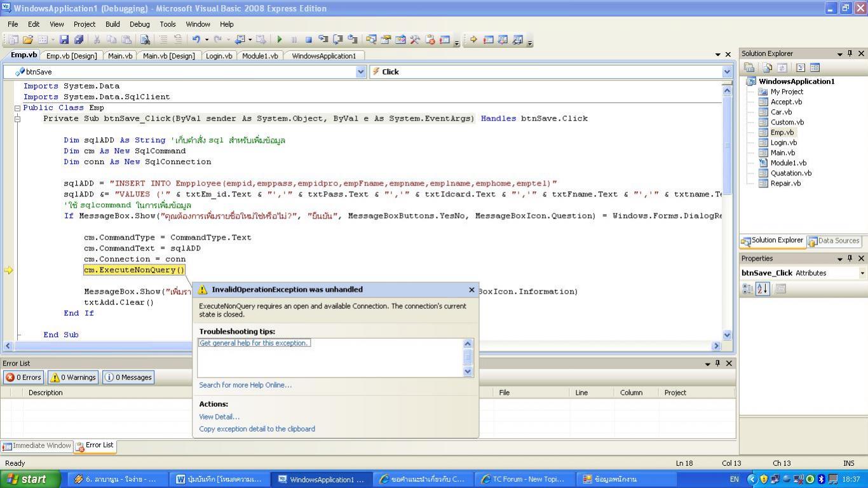Open the Debug menu

coord(139,24)
